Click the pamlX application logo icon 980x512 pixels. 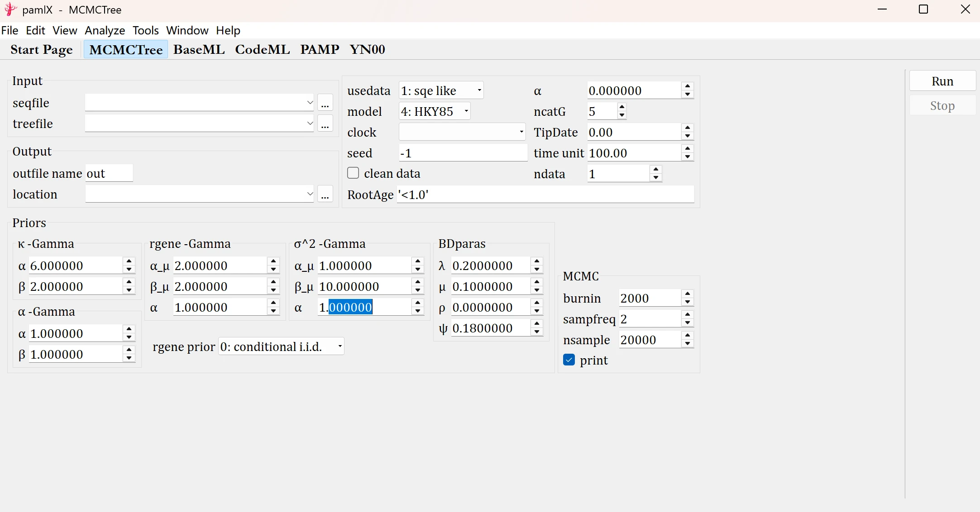point(11,9)
